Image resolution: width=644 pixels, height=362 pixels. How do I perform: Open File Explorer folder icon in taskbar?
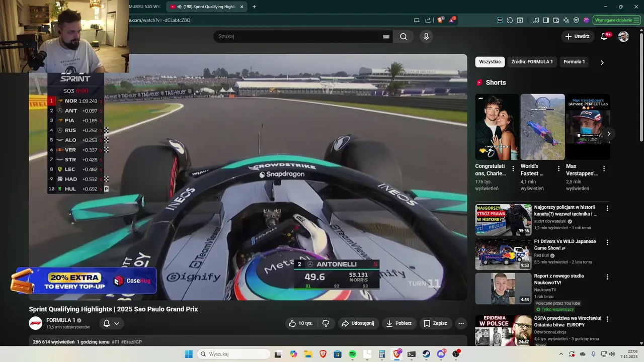(x=308, y=354)
